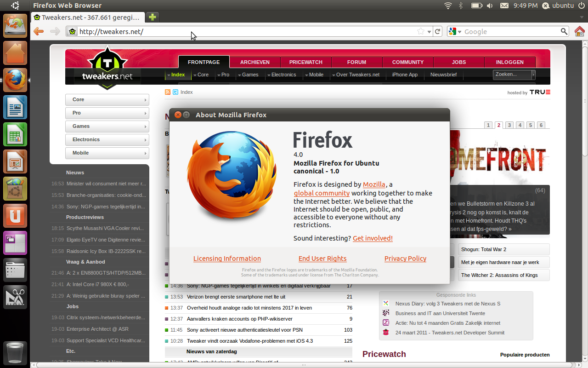The height and width of the screenshot is (368, 588).
Task: Launch LibreOffice Calc from the launcher
Action: pos(15,134)
